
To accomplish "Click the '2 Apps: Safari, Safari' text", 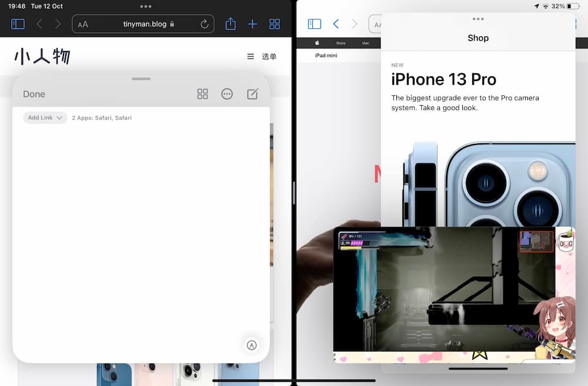I will pyautogui.click(x=102, y=118).
